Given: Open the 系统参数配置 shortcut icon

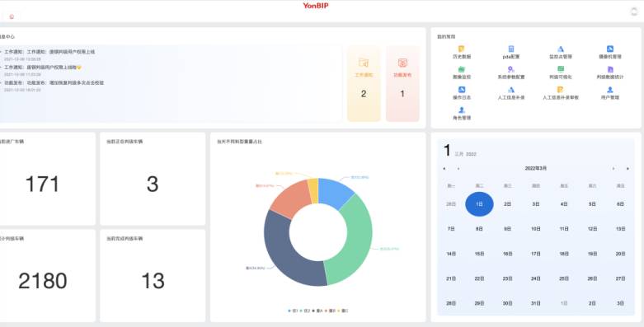Looking at the screenshot, I should point(511,69).
